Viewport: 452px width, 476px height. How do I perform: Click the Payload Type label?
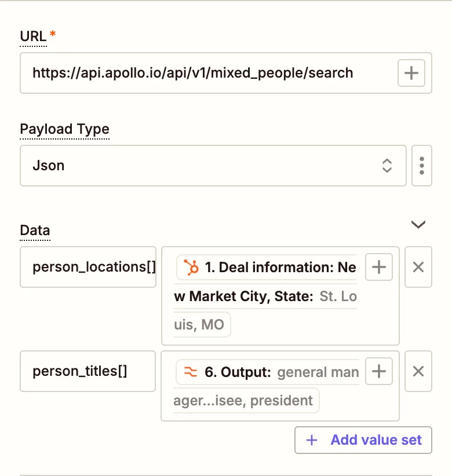[x=64, y=129]
